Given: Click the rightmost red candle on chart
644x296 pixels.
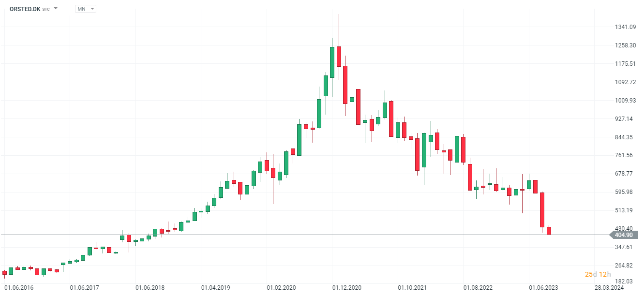Looking at the screenshot, I should (549, 231).
